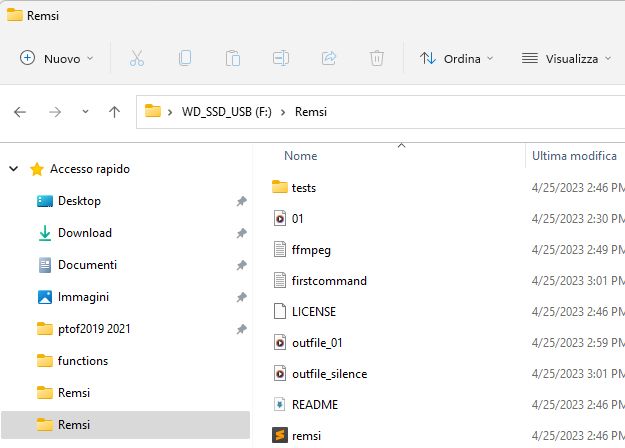
Task: Sort by Ultima modifica column header
Action: pyautogui.click(x=574, y=156)
